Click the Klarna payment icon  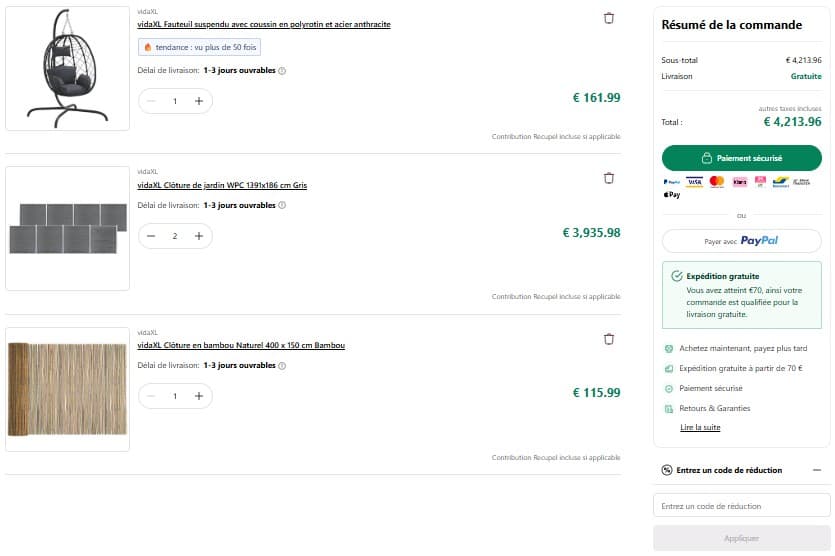coord(740,182)
